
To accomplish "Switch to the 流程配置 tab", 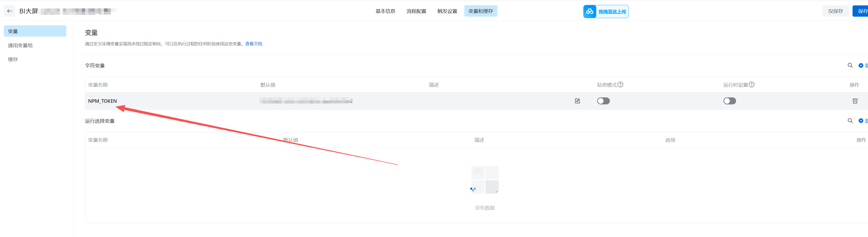I will (416, 11).
